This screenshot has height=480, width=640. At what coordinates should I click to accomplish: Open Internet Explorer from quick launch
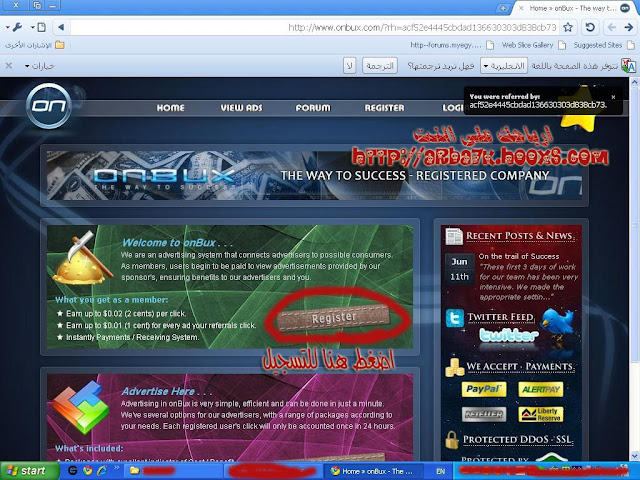pos(102,471)
